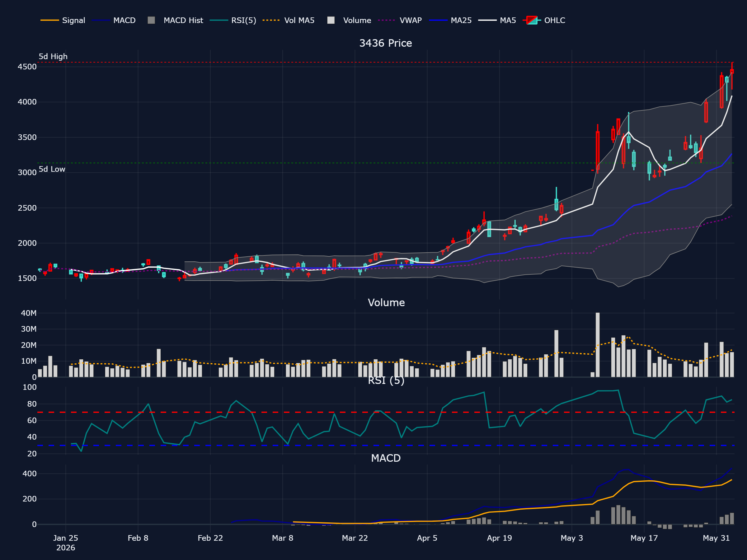Click the 'Apr 19' x-axis label
Screen dimensions: 747x560
500,538
